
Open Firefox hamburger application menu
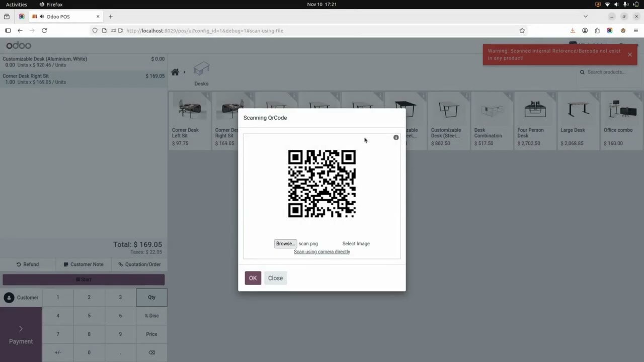pyautogui.click(x=636, y=31)
